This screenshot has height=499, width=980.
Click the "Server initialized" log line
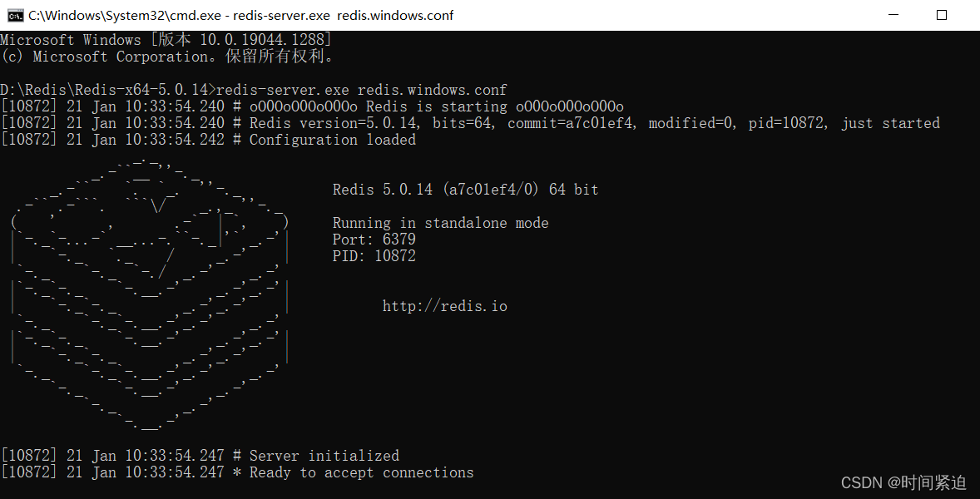click(324, 456)
